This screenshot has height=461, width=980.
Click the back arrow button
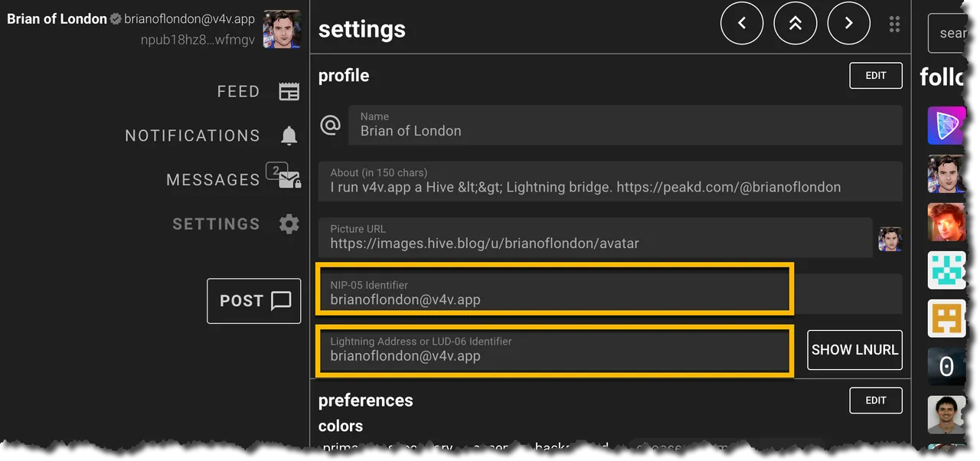coord(742,23)
